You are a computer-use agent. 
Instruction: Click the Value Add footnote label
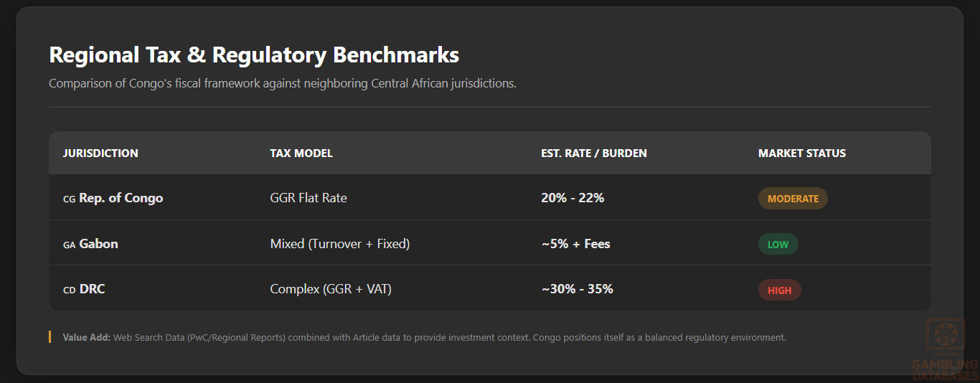point(87,337)
